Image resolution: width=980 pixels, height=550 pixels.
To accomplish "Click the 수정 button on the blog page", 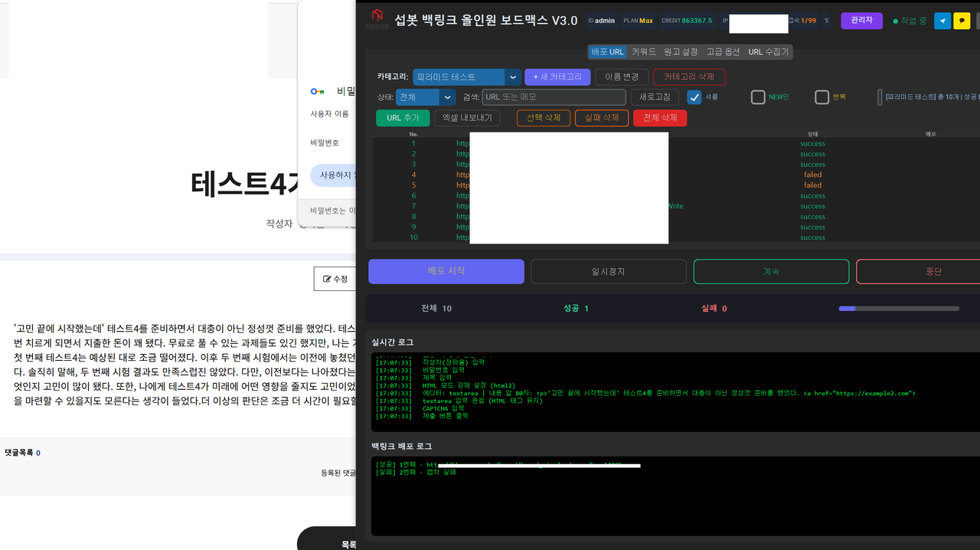I will [335, 279].
